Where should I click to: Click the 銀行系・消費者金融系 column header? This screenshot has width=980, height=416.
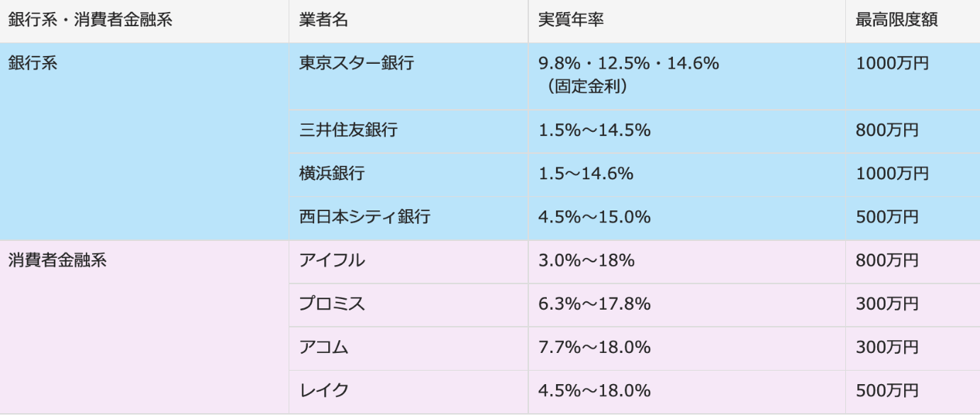tap(90, 21)
